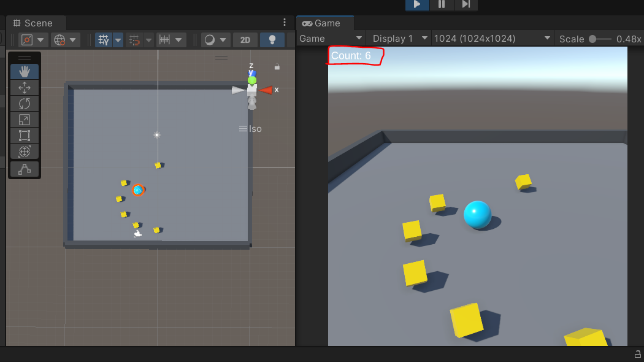This screenshot has height=362, width=644.
Task: Click the global handle rotation icon
Action: pos(59,40)
